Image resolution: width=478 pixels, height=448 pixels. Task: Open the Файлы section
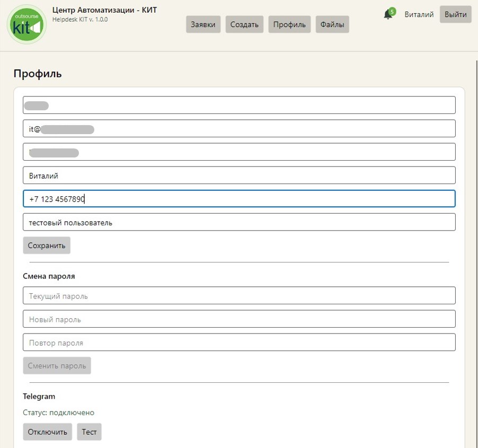[x=332, y=24]
